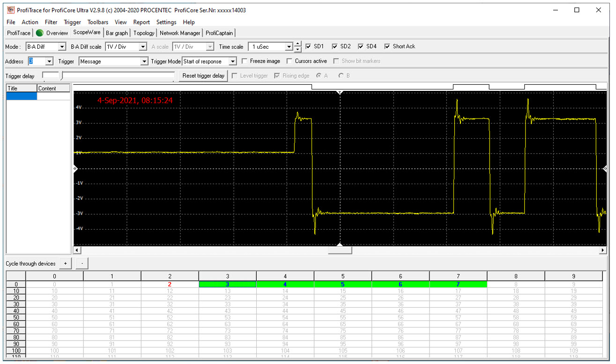Screen dimensions: 616x364
Task: Enable the Freeze image checkbox
Action: click(245, 61)
